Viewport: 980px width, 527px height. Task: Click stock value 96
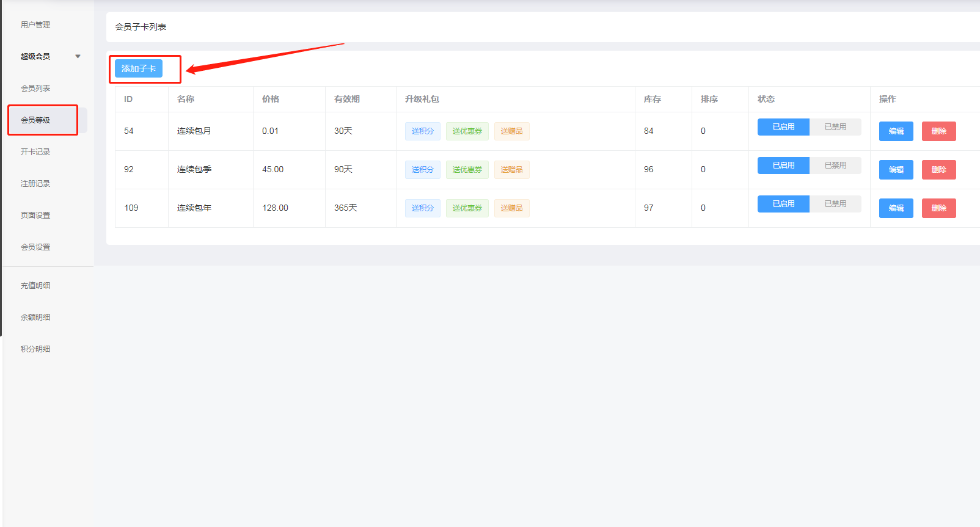tap(649, 170)
